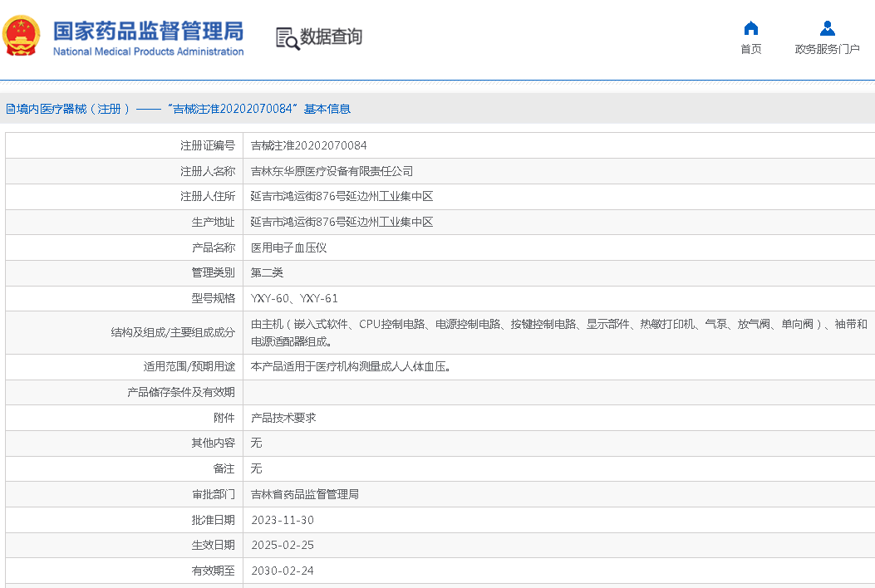Viewport: 875px width, 588px height.
Task: Click 备注 value 无
Action: pos(256,468)
